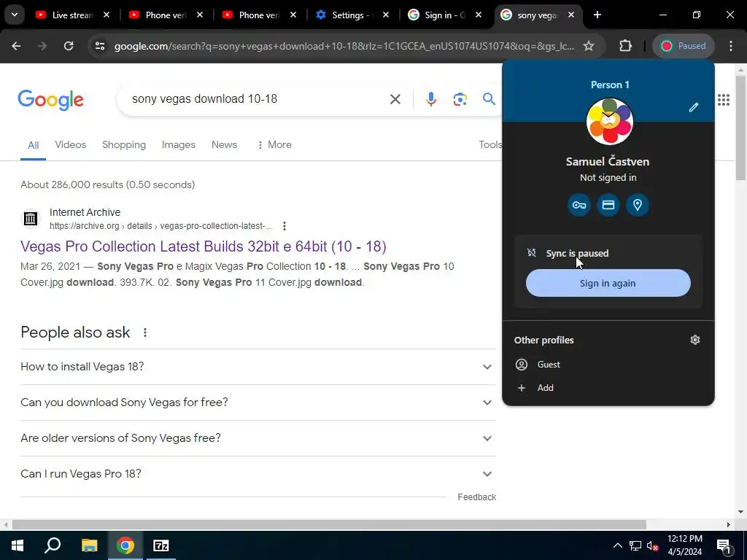The image size is (747, 560).
Task: Open File Explorer from taskbar
Action: coord(89,545)
